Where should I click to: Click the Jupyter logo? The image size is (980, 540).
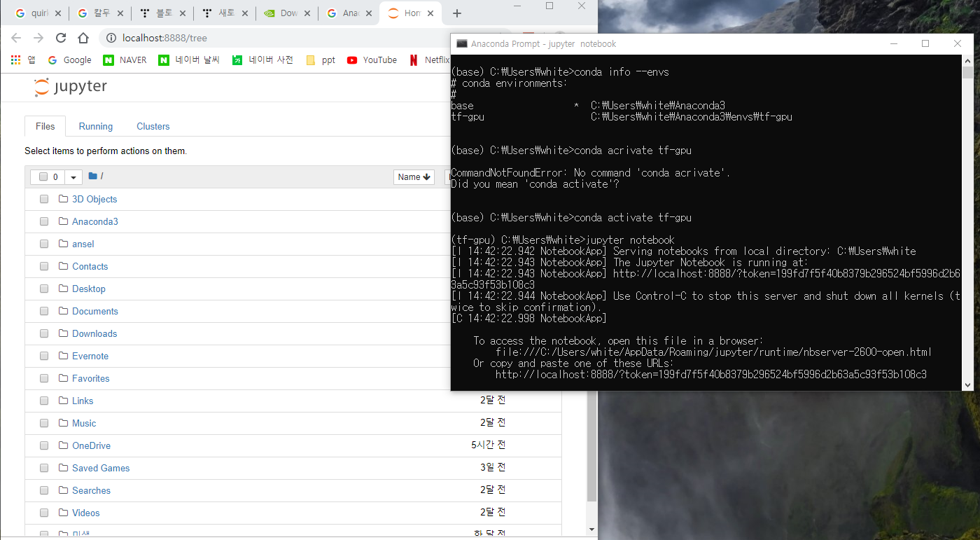pos(71,87)
